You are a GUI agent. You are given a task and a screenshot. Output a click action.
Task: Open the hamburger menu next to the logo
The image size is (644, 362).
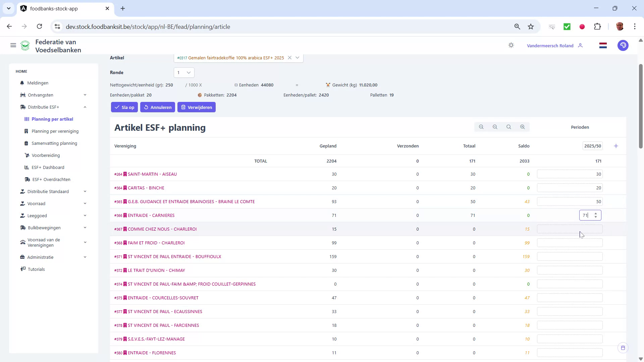point(13,45)
